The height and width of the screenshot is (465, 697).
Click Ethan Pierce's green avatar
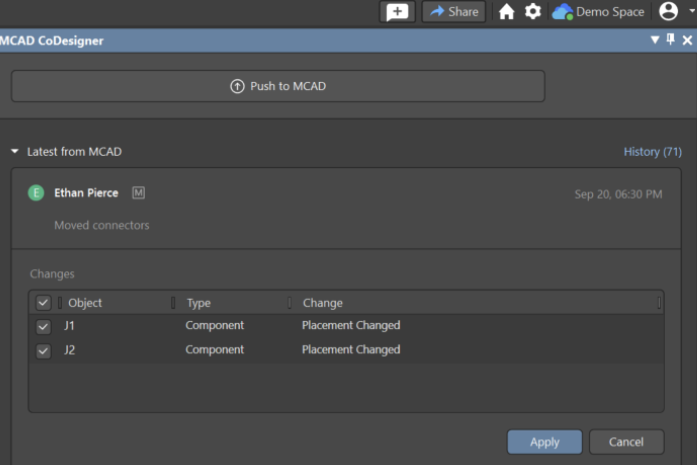pos(36,193)
